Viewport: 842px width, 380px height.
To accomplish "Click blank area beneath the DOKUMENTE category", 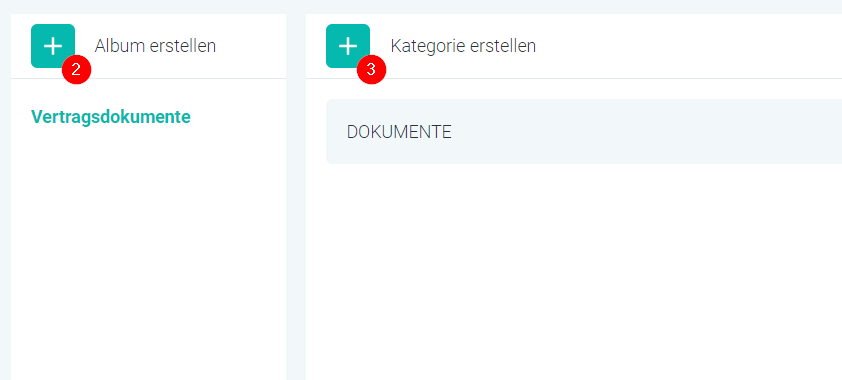I will pos(574,274).
